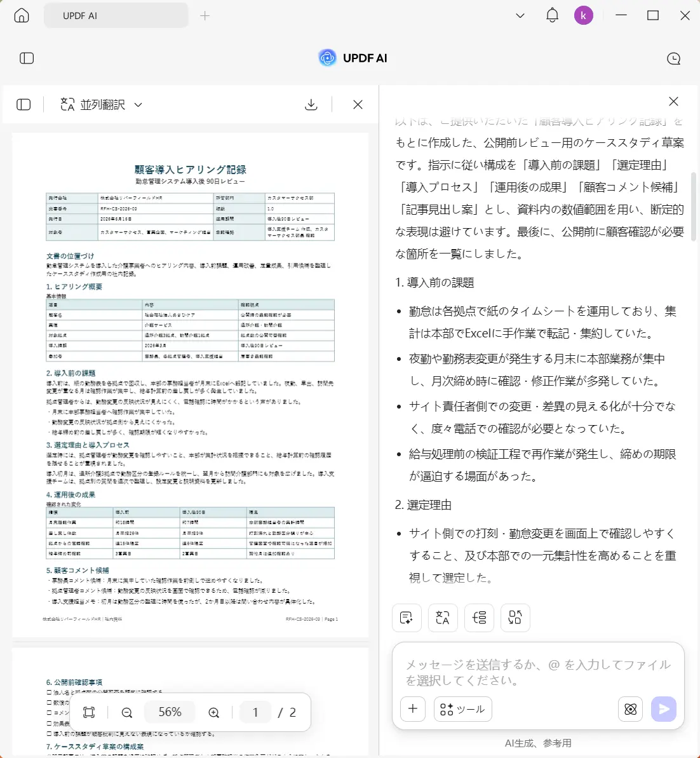Click the document title 顧客導入ヒアリング記録
The height and width of the screenshot is (758, 700).
coord(191,170)
